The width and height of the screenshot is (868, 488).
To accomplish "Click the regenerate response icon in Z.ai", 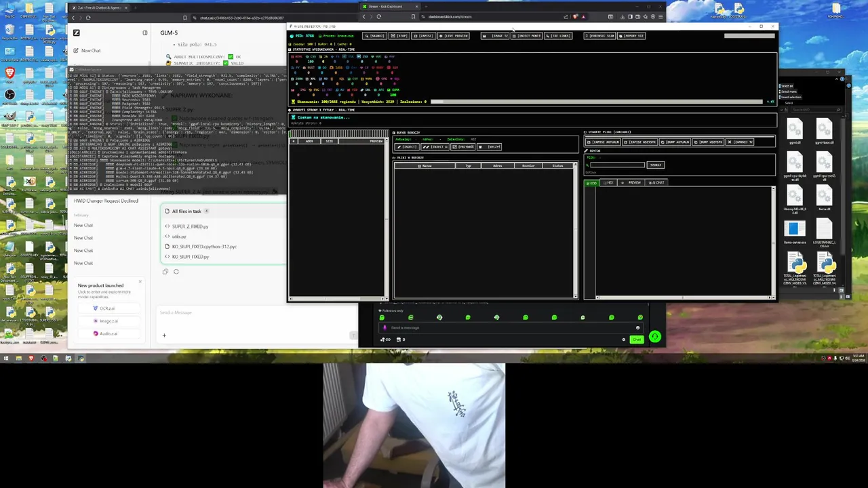I will pyautogui.click(x=176, y=272).
